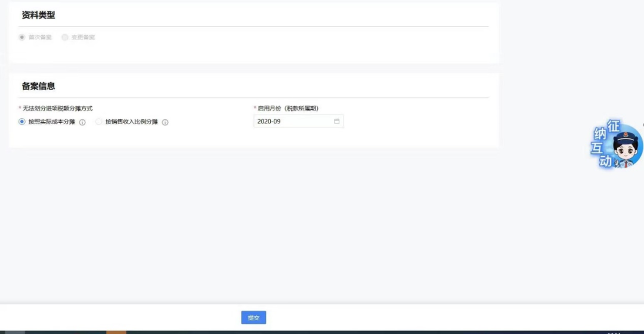Choose 按照实际成本分摊 allocation method

click(22, 122)
